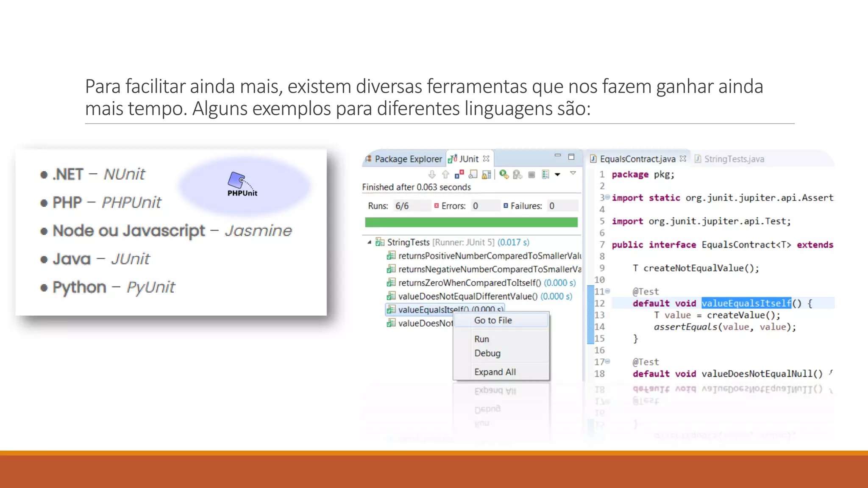Click '.NET – NUnit' bullet item
Viewport: 868px width, 488px height.
93,174
